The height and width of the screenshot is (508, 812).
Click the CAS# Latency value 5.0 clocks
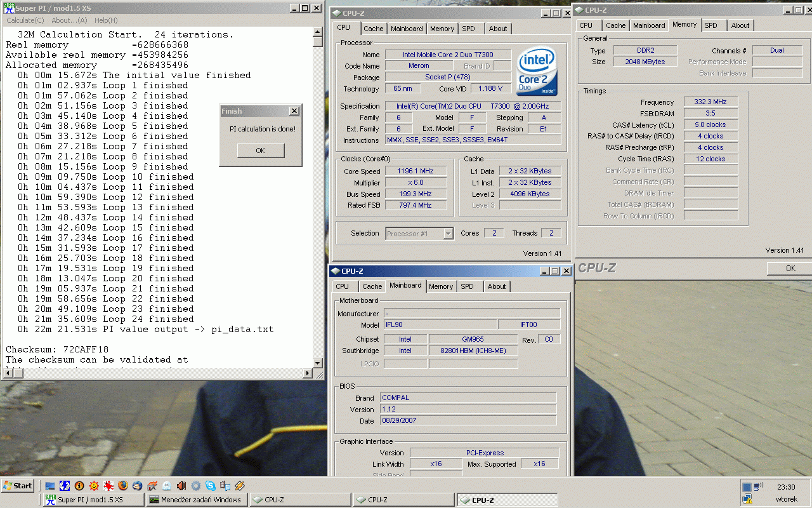(710, 124)
